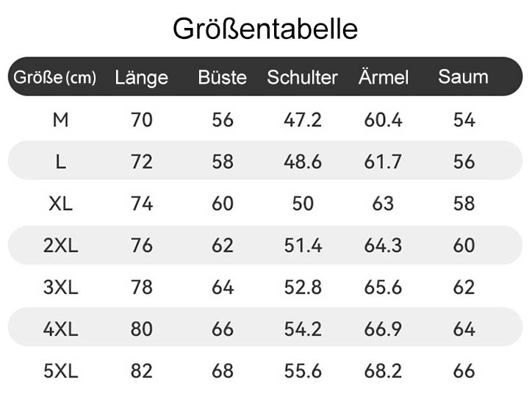Image resolution: width=532 pixels, height=393 pixels.
Task: Select the 5XL size row label
Action: coord(60,371)
